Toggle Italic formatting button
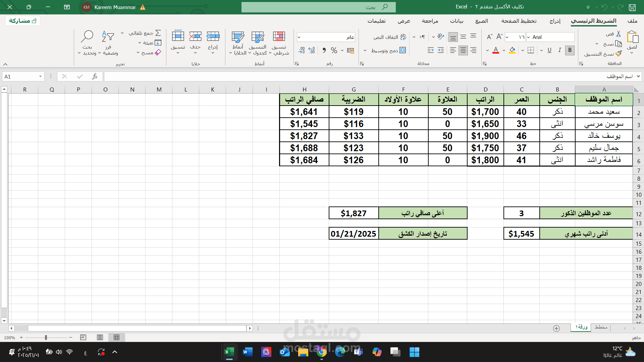The image size is (644, 362). pyautogui.click(x=559, y=50)
